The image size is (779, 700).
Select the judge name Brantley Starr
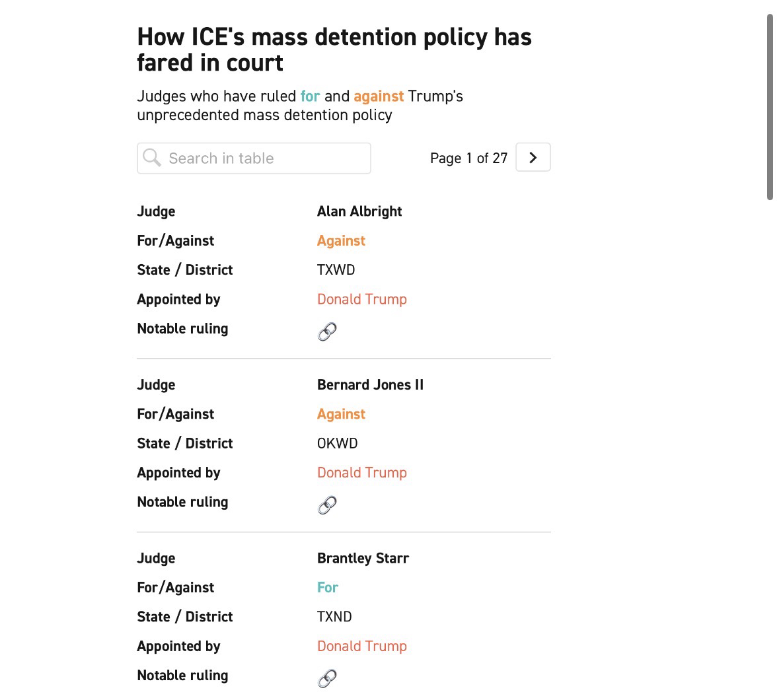[363, 559]
